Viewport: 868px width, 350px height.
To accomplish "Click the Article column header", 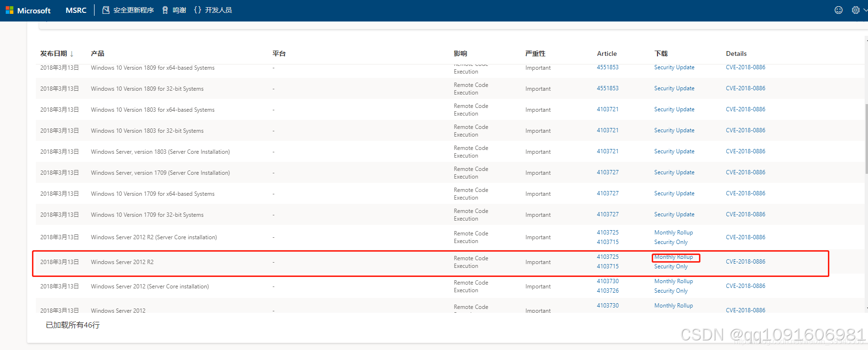I will [x=607, y=53].
